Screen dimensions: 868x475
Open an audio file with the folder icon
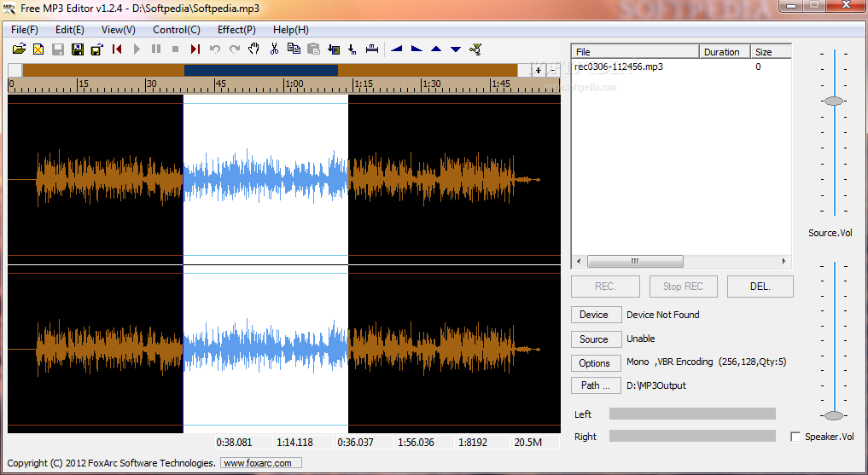pyautogui.click(x=20, y=49)
